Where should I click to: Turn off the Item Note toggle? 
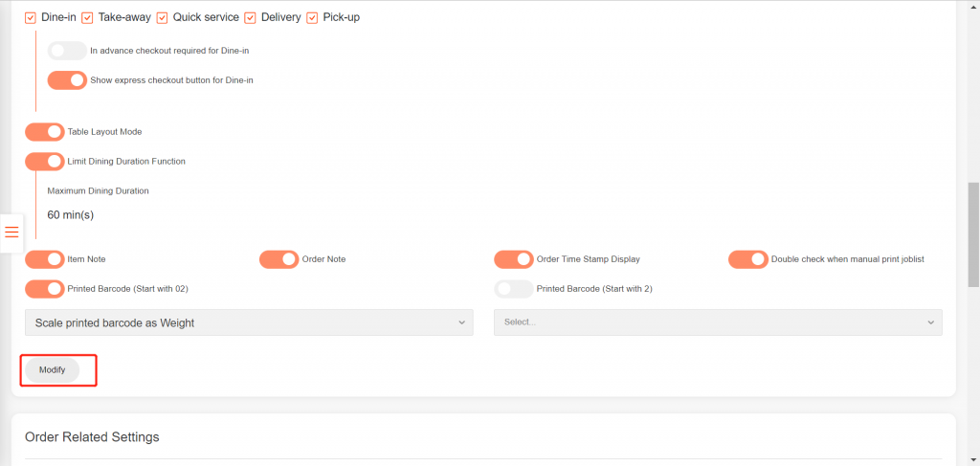point(45,259)
